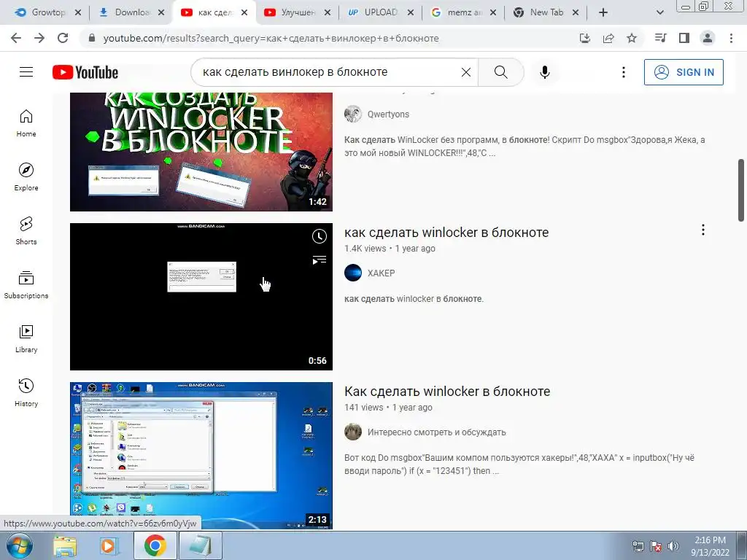Click the magnifier search button
Viewport: 747px width, 560px height.
click(500, 72)
